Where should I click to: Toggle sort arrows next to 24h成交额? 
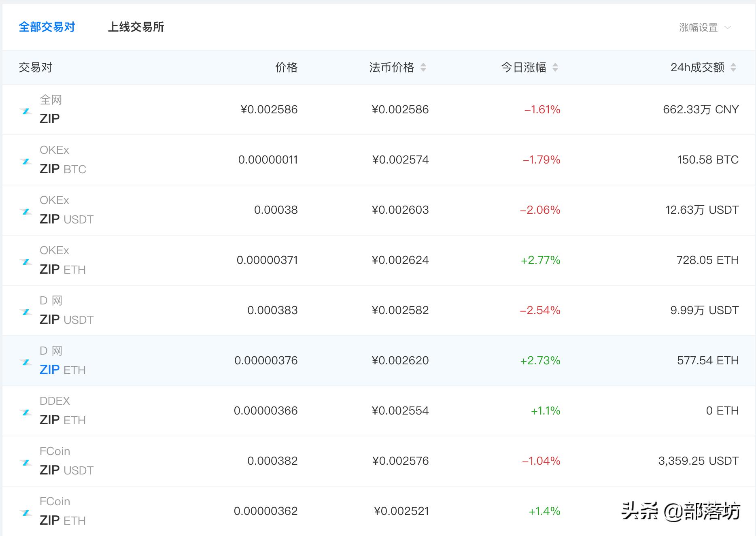click(733, 68)
